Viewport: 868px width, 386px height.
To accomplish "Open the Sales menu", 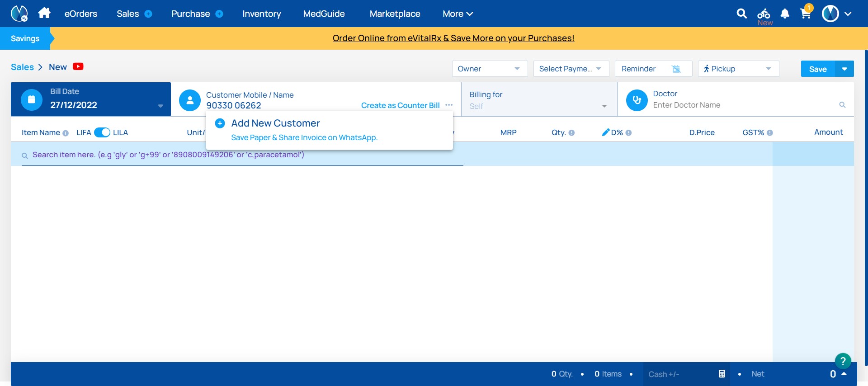I will pyautogui.click(x=128, y=14).
